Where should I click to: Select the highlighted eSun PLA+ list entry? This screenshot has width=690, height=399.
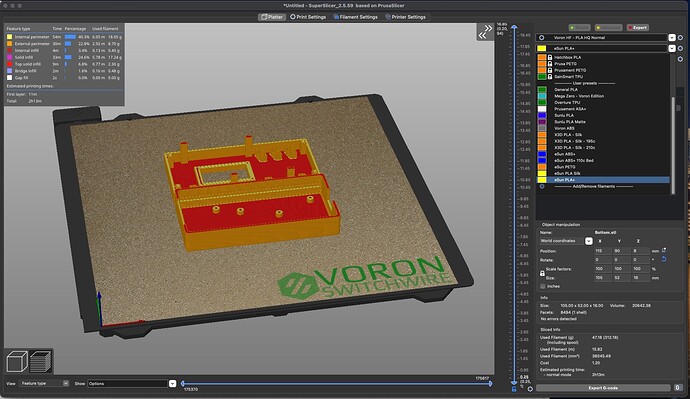603,180
